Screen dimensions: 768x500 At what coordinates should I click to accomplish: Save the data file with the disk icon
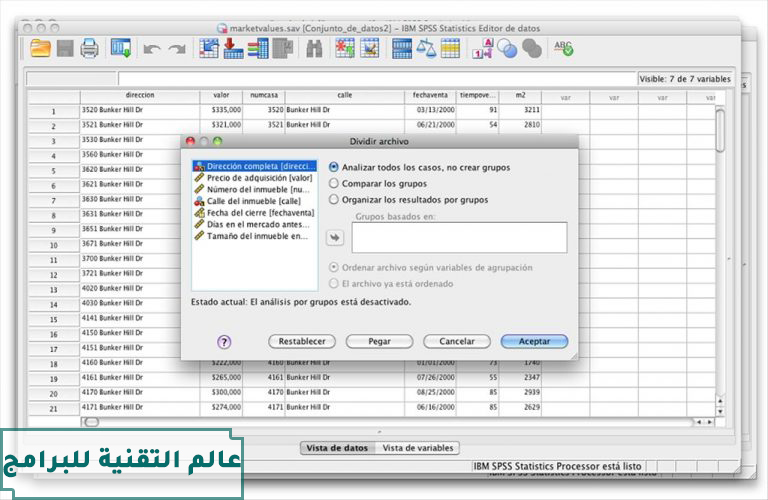[65, 48]
